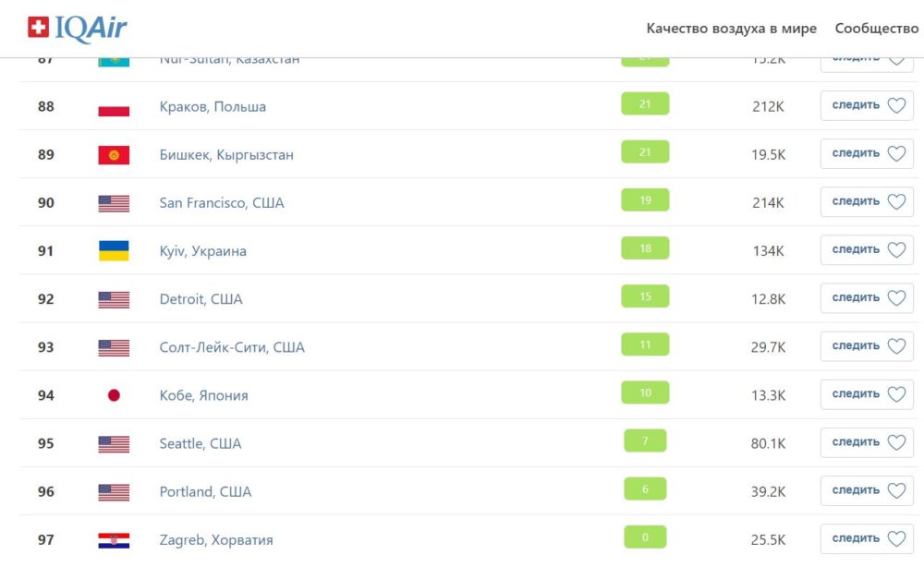
Task: Open the Сообщество menu item
Action: [x=876, y=29]
